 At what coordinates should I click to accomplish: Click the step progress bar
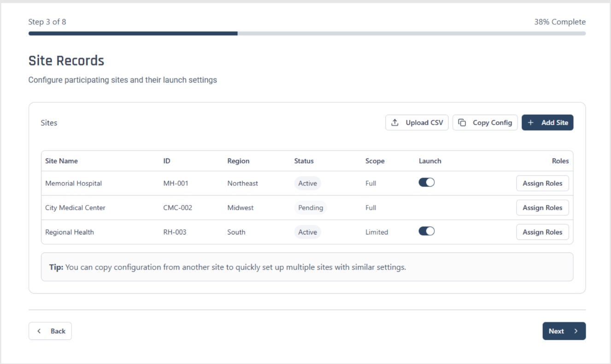(307, 34)
